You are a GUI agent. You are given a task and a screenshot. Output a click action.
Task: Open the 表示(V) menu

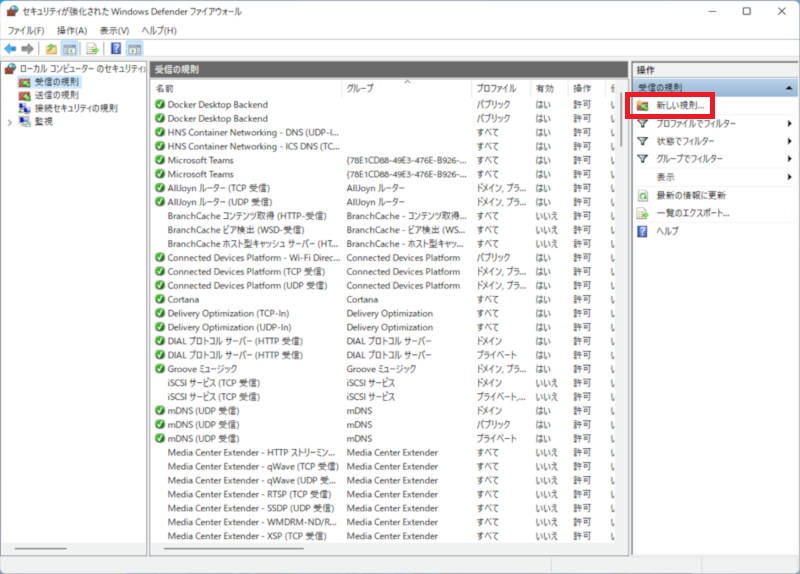(114, 31)
